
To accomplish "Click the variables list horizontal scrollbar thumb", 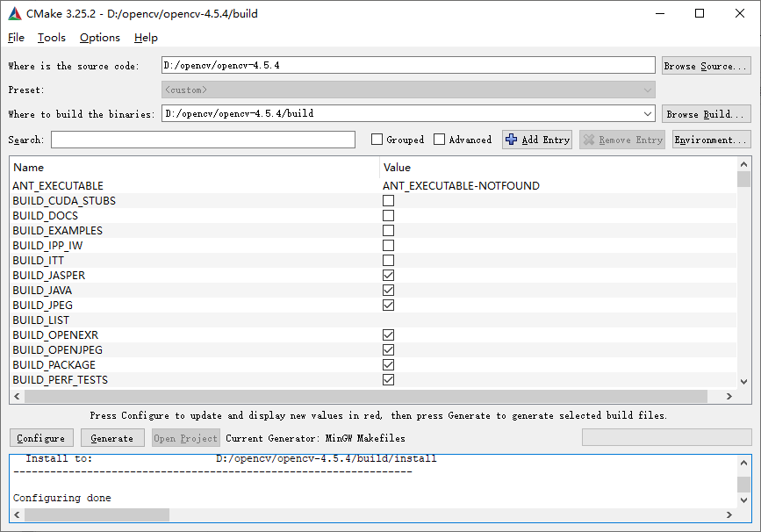I will [366, 396].
